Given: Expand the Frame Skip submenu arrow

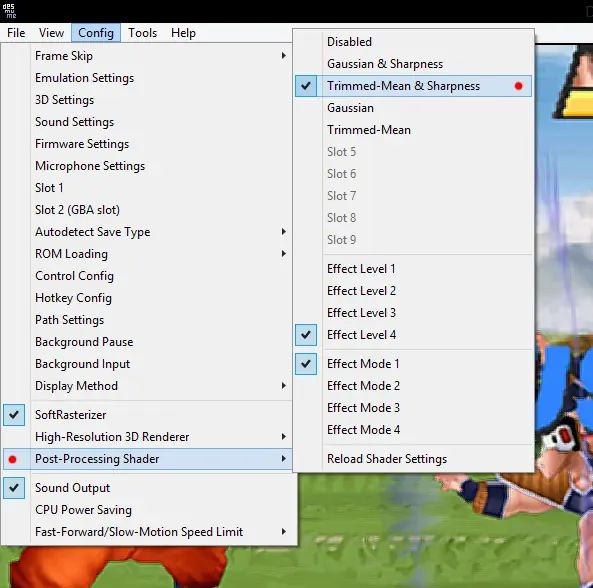Looking at the screenshot, I should coord(284,56).
